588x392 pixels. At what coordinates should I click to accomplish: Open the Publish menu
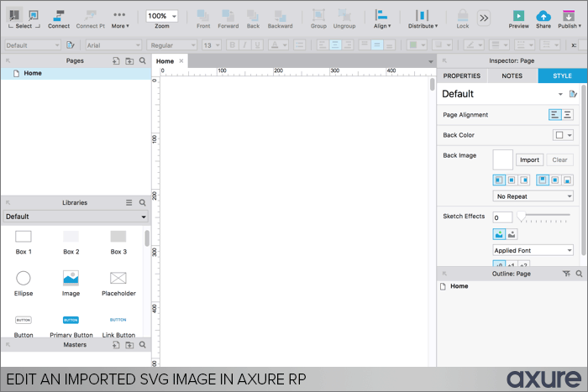[570, 19]
